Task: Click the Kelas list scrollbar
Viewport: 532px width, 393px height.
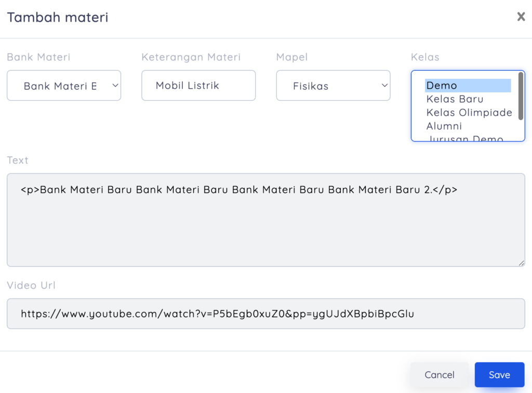Action: click(x=521, y=96)
